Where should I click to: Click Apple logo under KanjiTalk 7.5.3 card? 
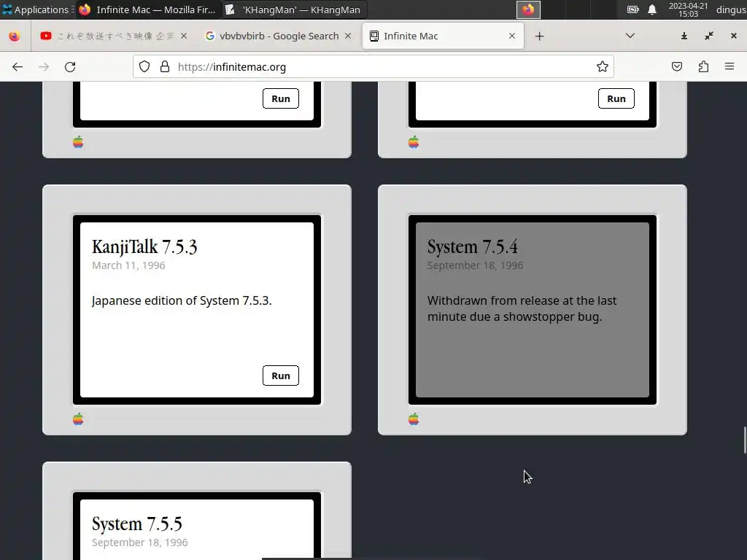(78, 419)
